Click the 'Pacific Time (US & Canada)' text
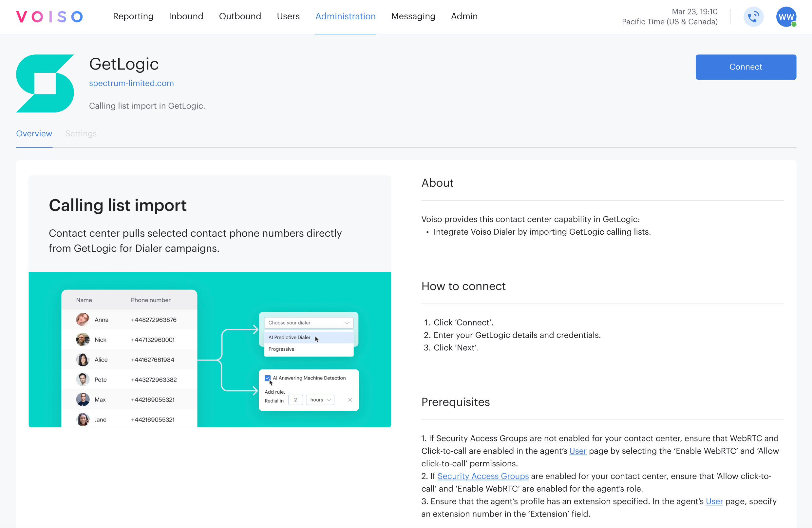This screenshot has width=812, height=528. click(x=670, y=22)
